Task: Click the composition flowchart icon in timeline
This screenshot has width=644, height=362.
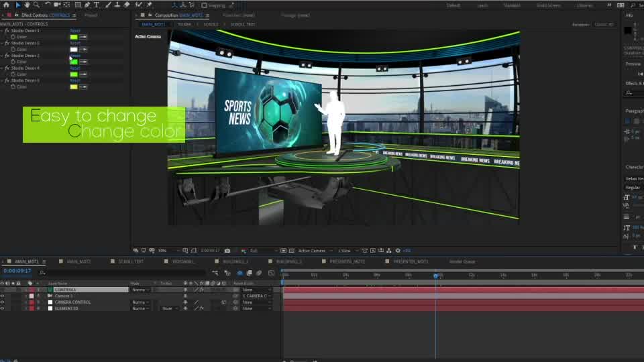Action: [215, 273]
